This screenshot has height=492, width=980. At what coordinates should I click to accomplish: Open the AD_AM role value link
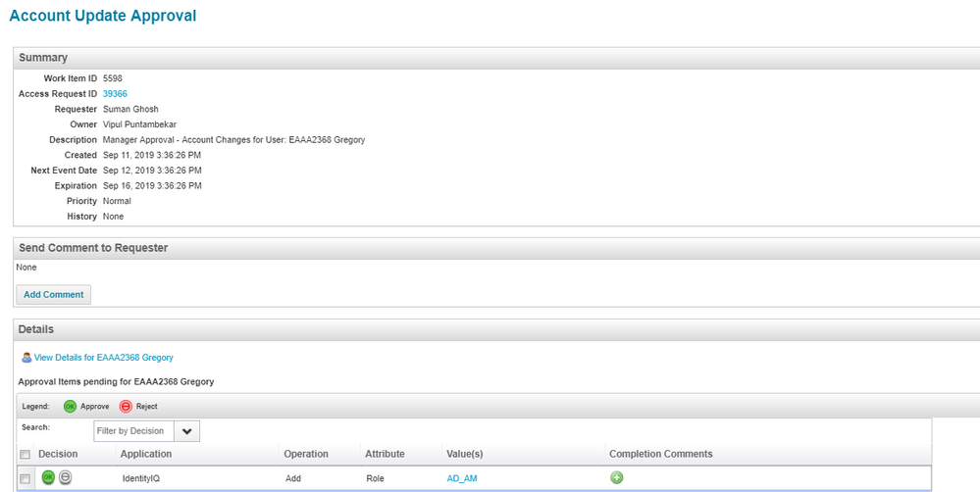[462, 478]
